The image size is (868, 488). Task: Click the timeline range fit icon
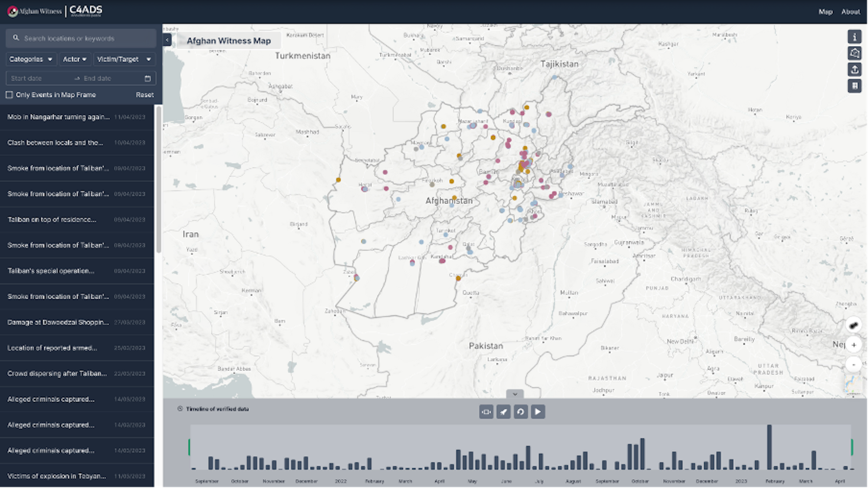(x=486, y=412)
